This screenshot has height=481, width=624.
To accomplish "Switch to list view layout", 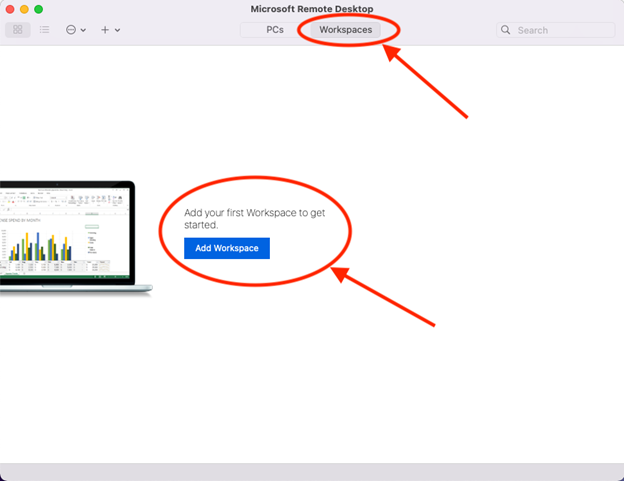I will click(45, 30).
